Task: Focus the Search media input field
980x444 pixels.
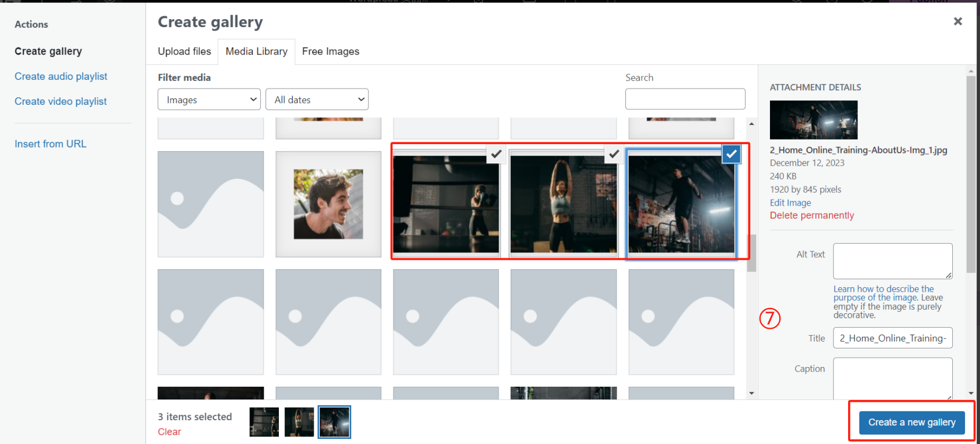Action: [685, 99]
